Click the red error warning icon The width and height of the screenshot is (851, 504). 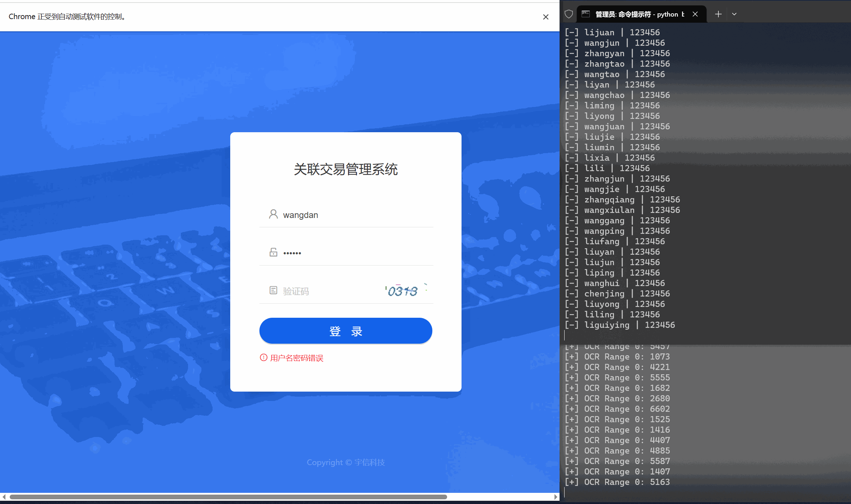click(x=264, y=357)
